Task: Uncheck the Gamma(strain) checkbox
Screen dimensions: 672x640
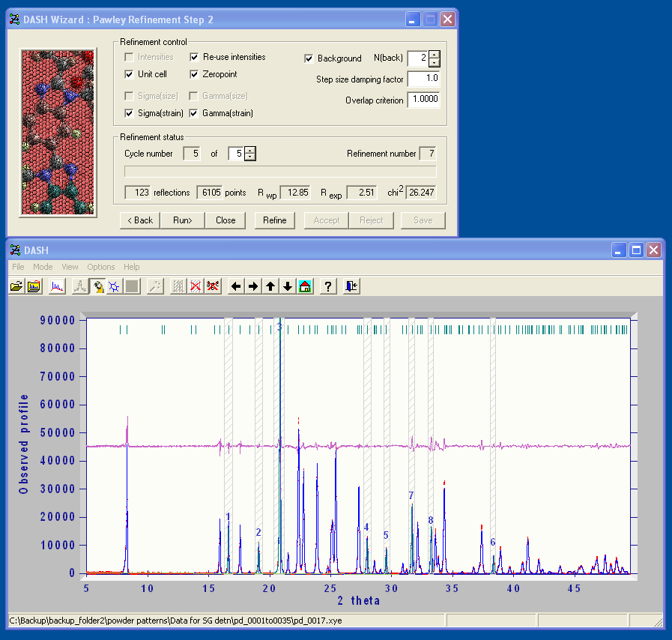Action: tap(194, 113)
